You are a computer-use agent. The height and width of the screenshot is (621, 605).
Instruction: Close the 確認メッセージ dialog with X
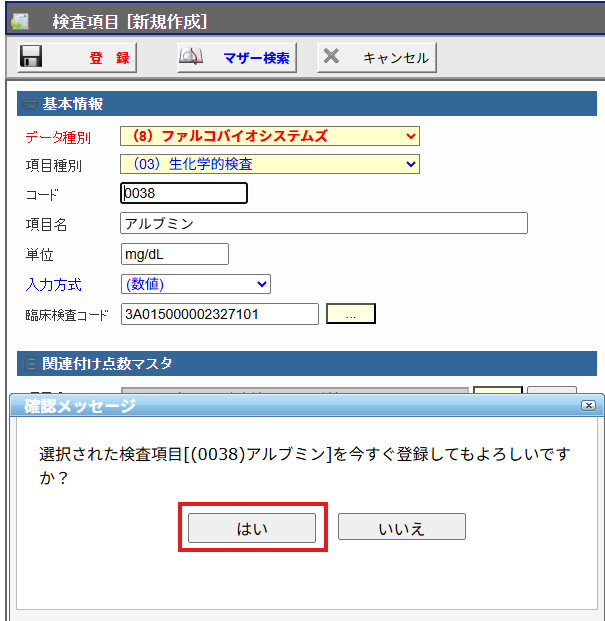point(588,405)
